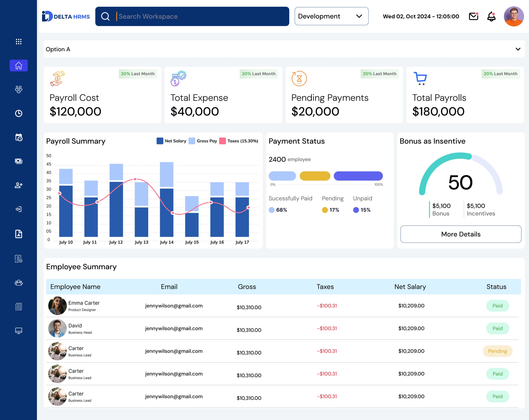
Task: Click the Total Expense money bag icon
Action: point(178,79)
